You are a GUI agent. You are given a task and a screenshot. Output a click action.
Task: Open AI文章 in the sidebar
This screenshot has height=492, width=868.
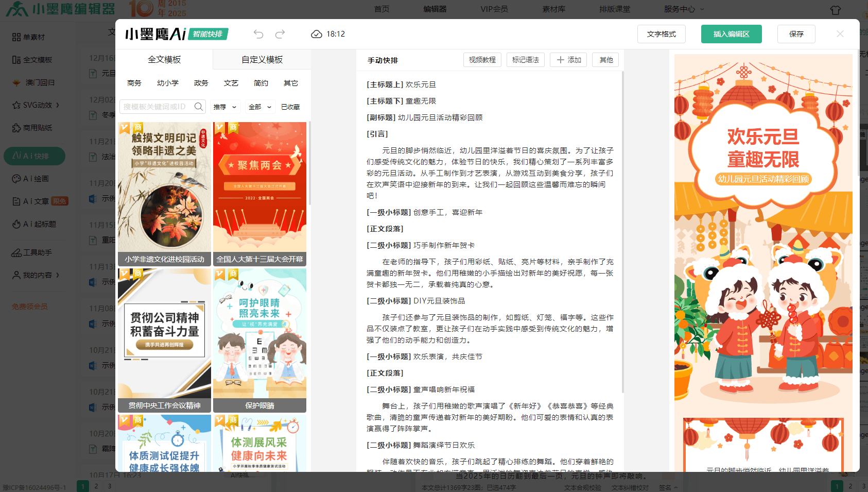click(40, 201)
